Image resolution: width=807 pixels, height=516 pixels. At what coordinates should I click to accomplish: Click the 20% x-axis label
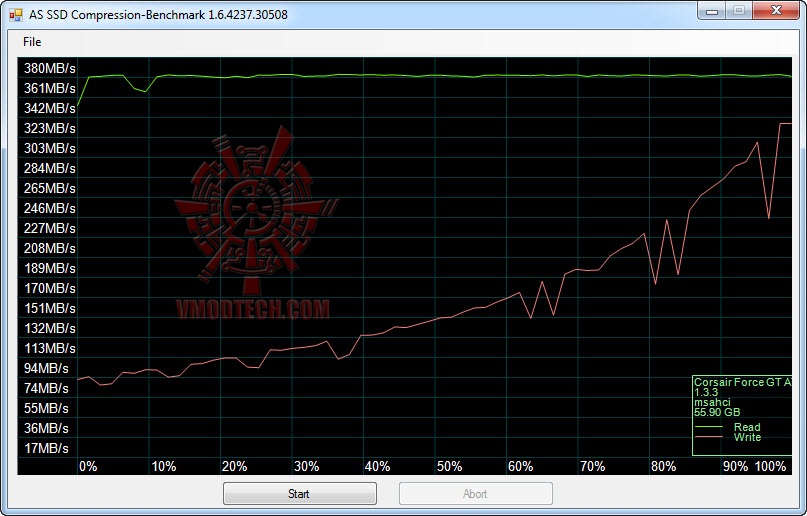point(235,467)
